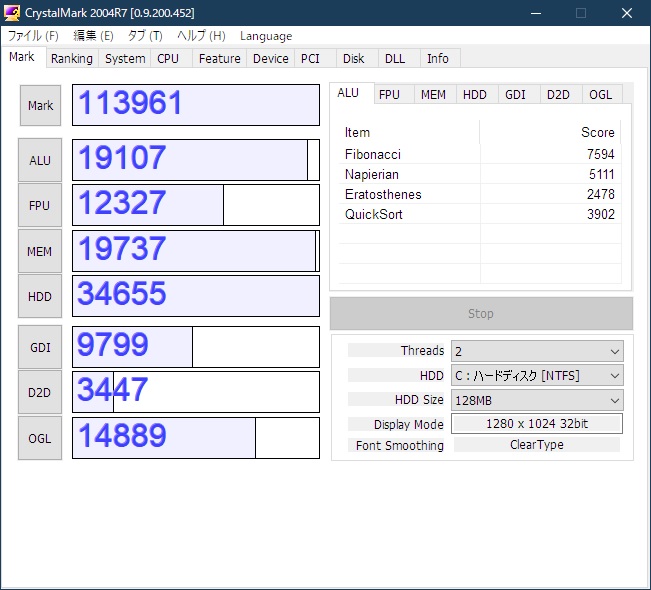Image resolution: width=651 pixels, height=590 pixels.
Task: Select the QuickSort row
Action: (480, 214)
